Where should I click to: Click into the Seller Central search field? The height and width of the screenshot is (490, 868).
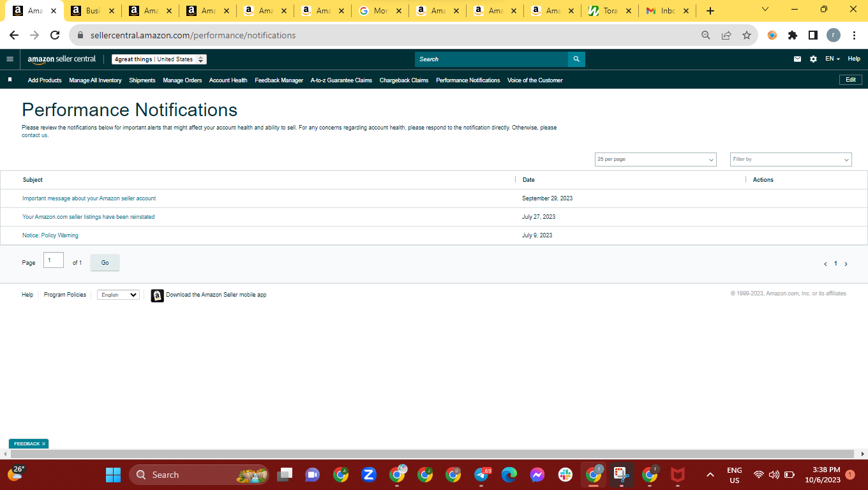click(x=491, y=59)
